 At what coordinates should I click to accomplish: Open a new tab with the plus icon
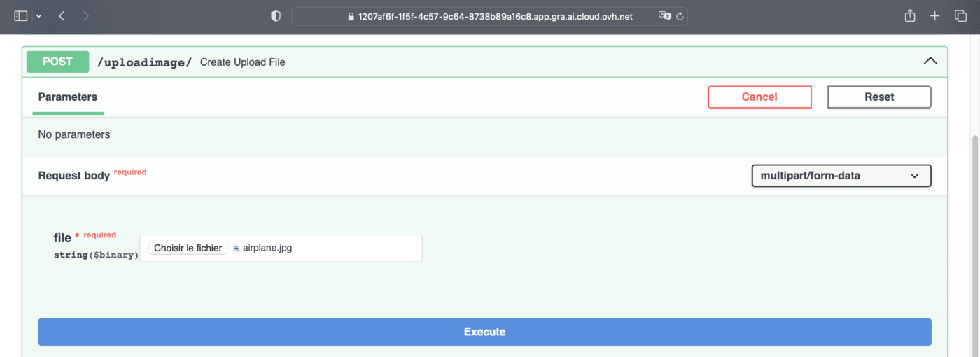[935, 15]
